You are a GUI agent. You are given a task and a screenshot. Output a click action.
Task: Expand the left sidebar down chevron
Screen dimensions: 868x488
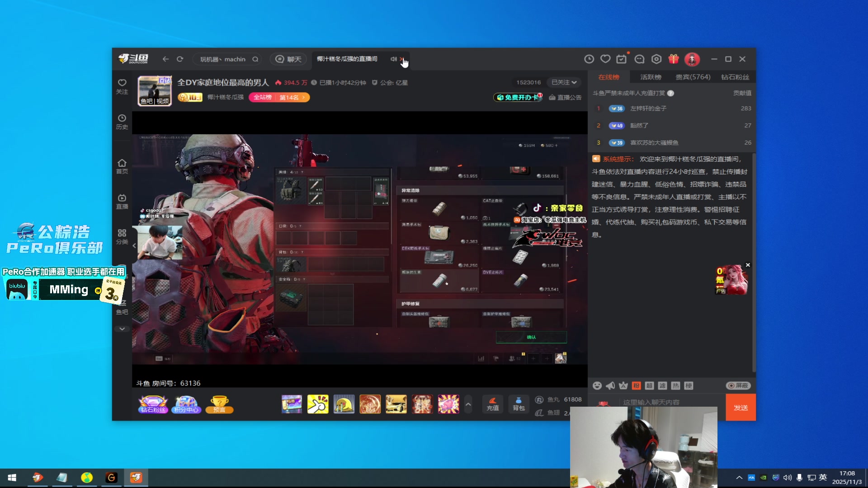tap(122, 329)
